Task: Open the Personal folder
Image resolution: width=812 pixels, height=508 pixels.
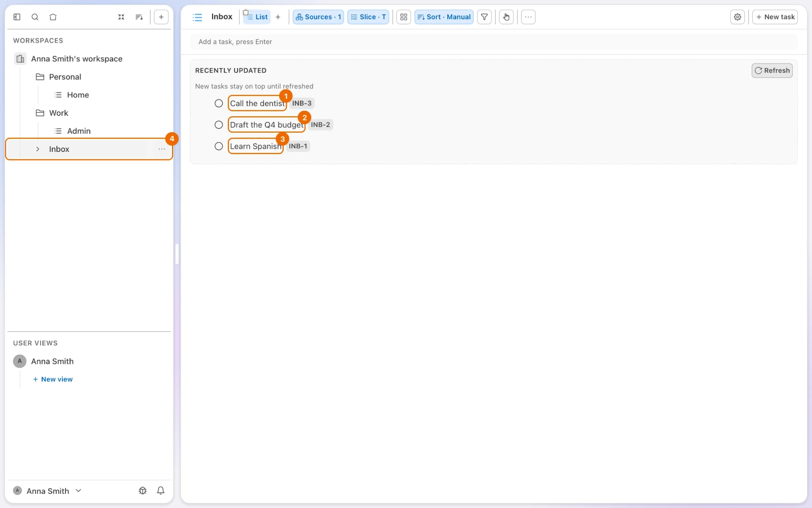Action: 65,77
